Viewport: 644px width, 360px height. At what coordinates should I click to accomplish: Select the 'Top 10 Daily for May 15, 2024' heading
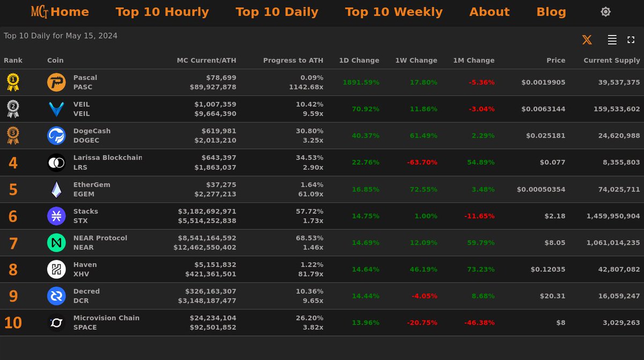(x=61, y=36)
